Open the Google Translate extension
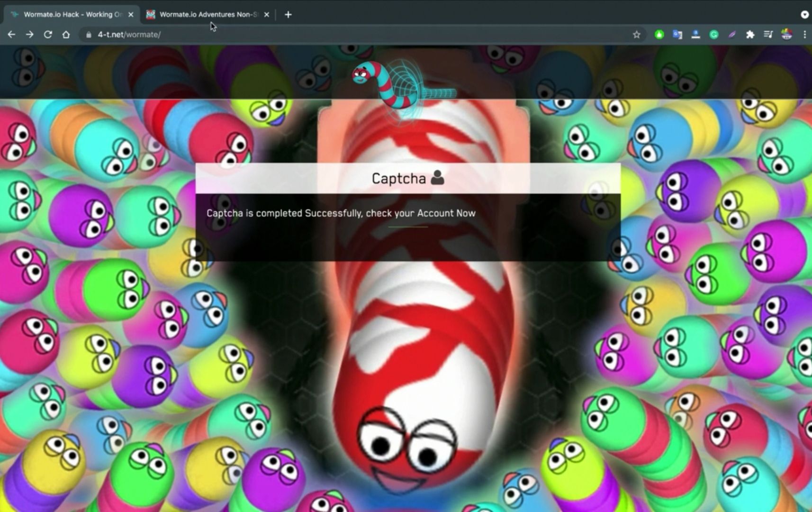This screenshot has width=812, height=512. point(677,35)
